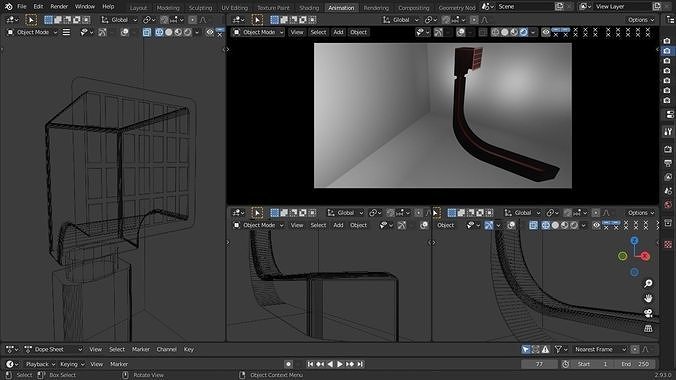
Task: Toggle proportional editing in left viewport
Action: (192, 20)
